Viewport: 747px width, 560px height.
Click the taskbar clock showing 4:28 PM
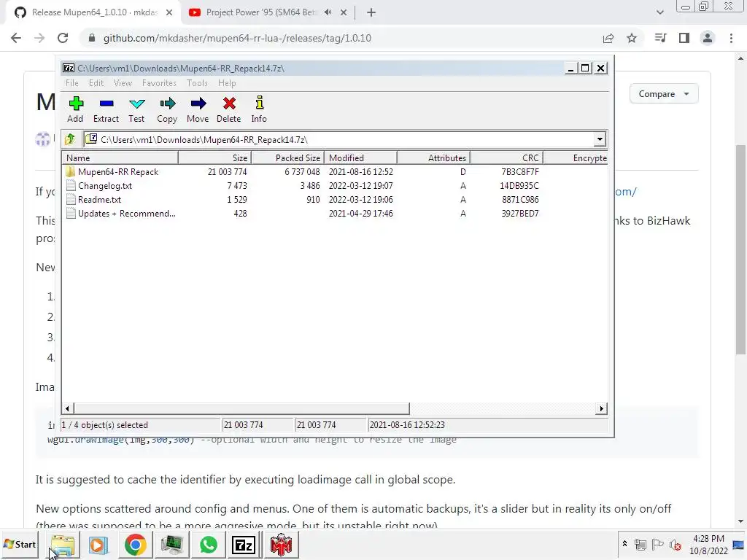708,545
